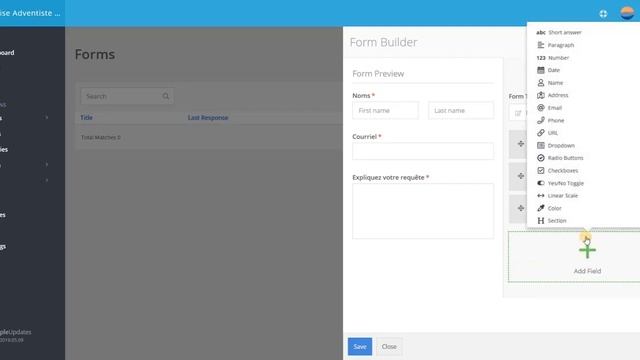Click the green plus Add Field icon
Screen dimensions: 640x360
[x=587, y=250]
